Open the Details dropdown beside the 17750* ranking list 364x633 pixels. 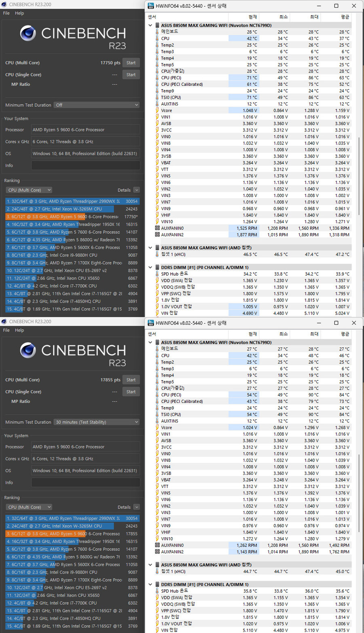click(x=136, y=190)
